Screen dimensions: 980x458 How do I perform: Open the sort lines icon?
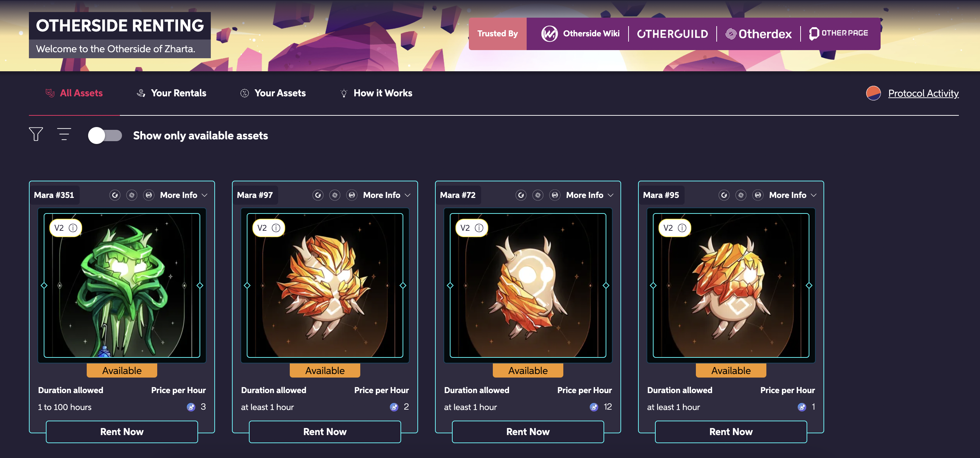64,134
